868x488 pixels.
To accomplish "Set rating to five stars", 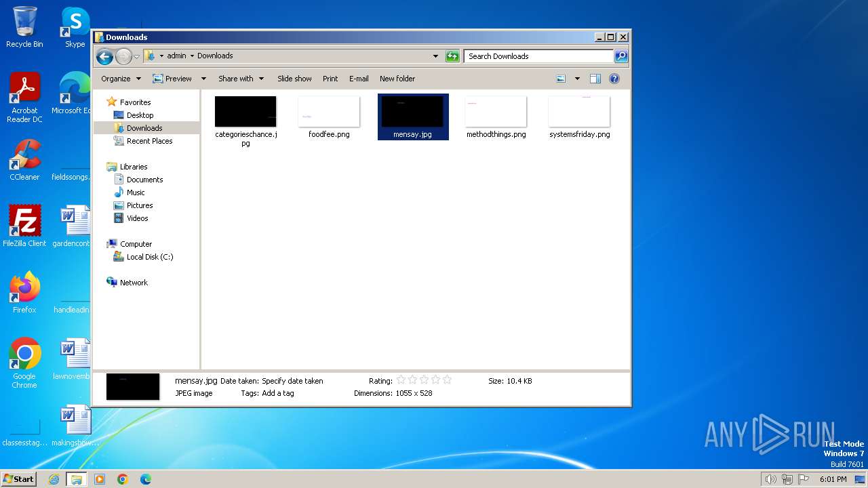I will pos(447,380).
